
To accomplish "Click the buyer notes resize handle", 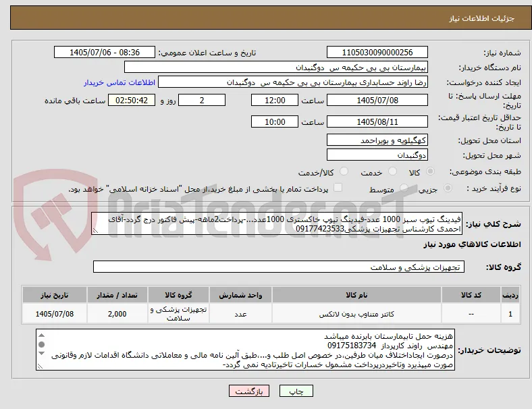I will [40, 366].
